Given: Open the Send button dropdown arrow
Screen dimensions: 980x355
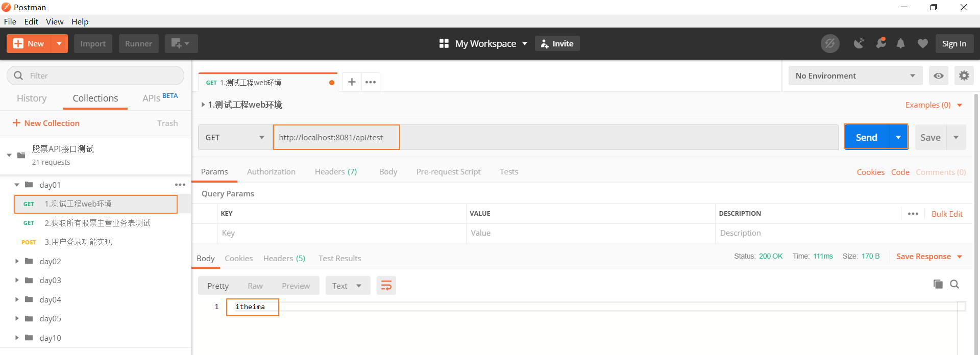Looking at the screenshot, I should [898, 137].
